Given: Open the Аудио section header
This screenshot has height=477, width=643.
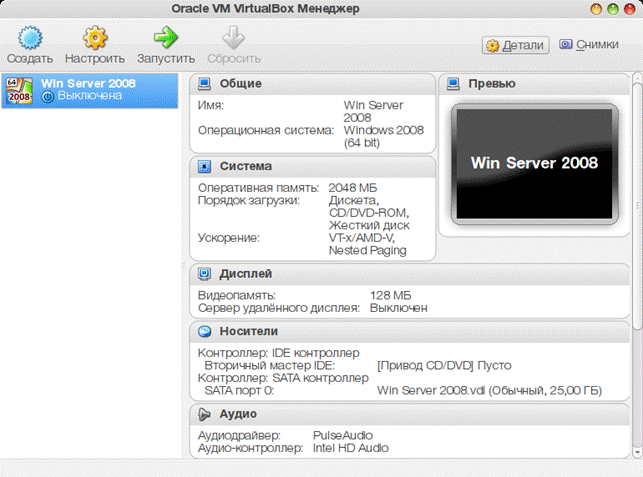Looking at the screenshot, I should click(410, 414).
